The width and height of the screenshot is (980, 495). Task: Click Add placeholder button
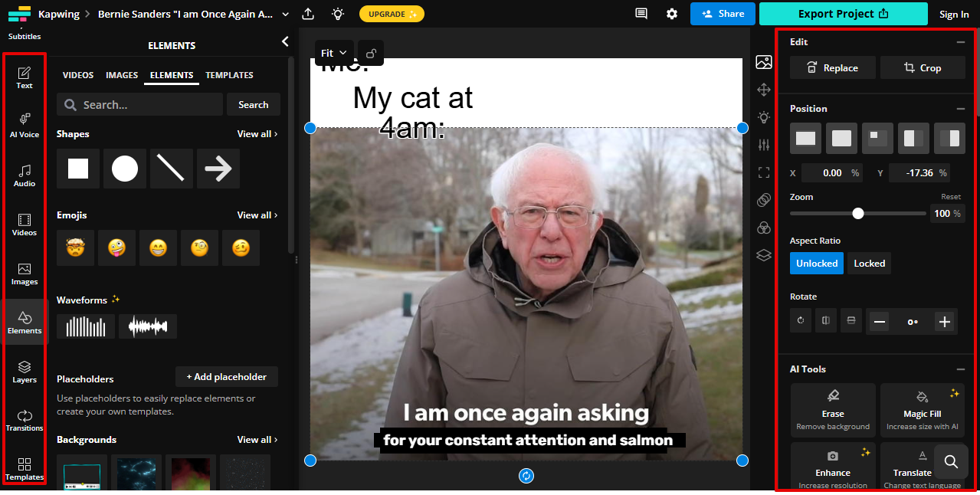coord(227,377)
